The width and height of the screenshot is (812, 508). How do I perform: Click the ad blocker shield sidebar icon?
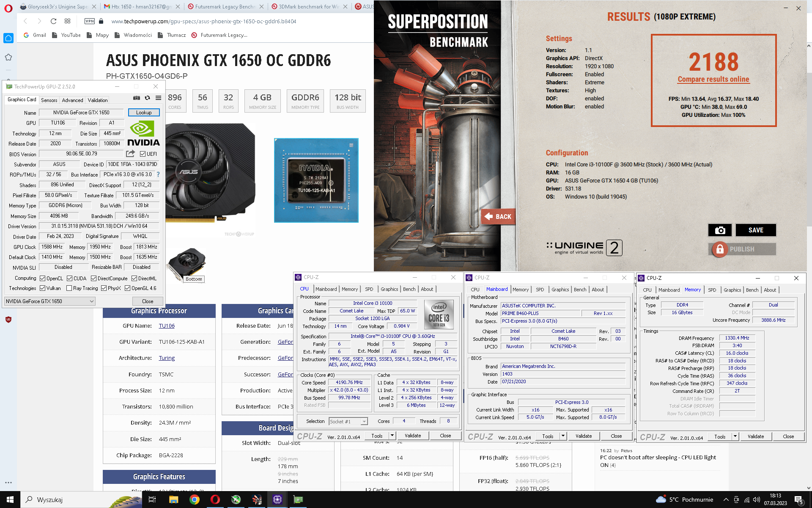[8, 320]
